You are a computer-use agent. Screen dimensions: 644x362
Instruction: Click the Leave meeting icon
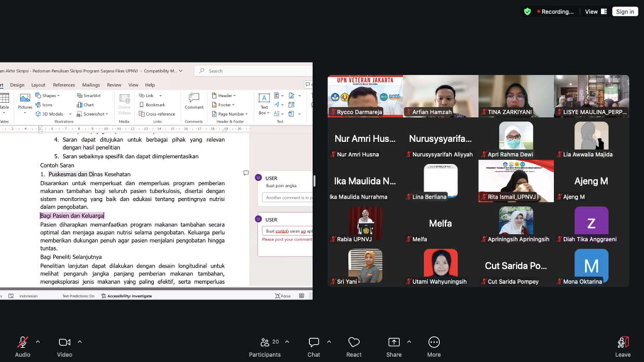point(622,342)
